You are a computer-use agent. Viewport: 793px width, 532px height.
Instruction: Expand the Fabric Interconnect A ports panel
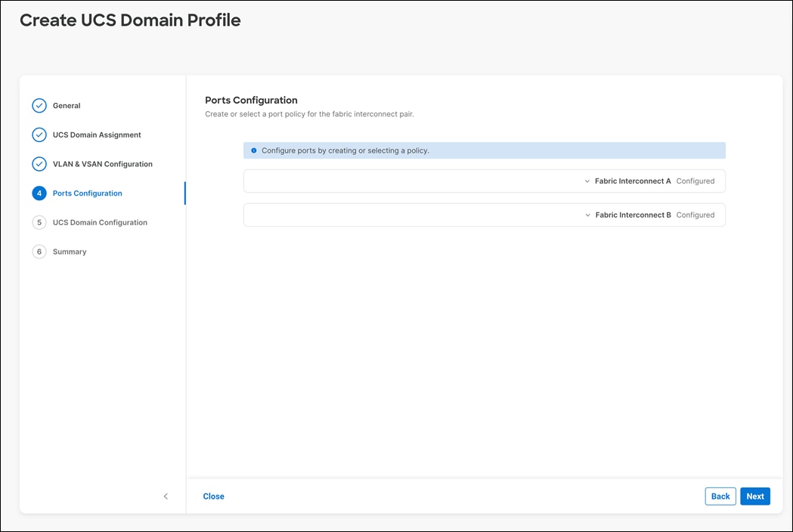[x=587, y=181]
